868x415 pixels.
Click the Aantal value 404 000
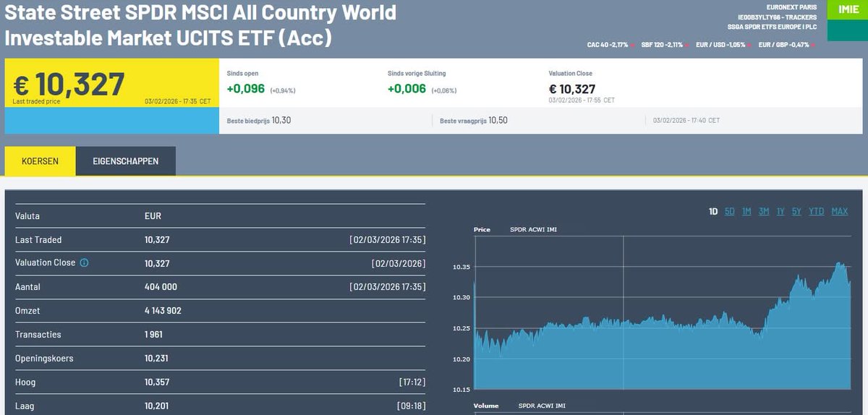click(x=161, y=287)
